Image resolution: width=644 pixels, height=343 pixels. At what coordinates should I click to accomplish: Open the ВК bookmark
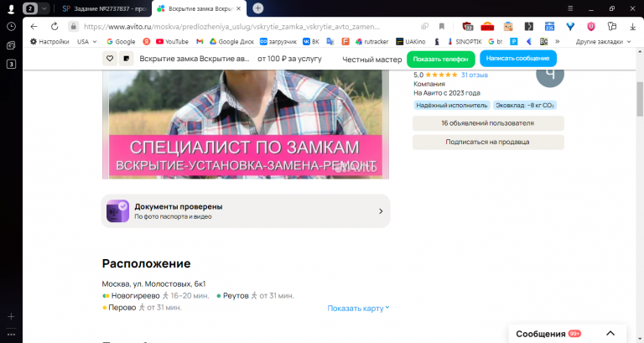click(311, 41)
